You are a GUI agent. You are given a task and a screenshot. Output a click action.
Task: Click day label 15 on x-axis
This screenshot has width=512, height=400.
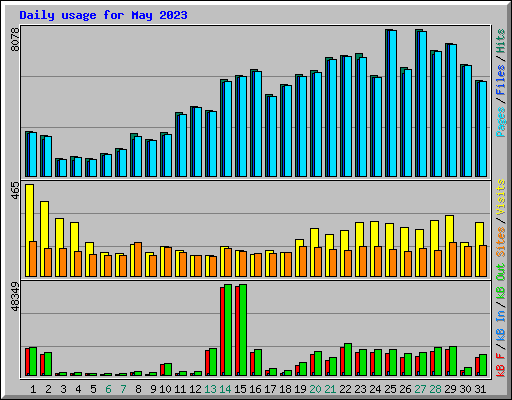(240, 389)
